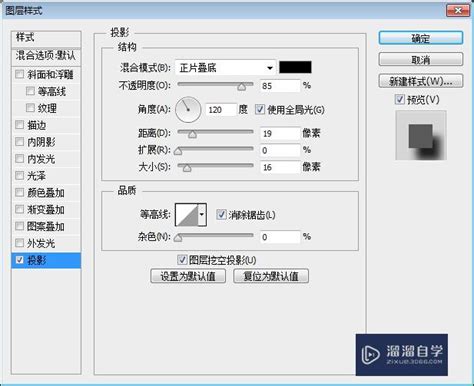Screen dimensions: 474x386
Task: Open the 等高线 contour picker arrow
Action: pos(202,215)
